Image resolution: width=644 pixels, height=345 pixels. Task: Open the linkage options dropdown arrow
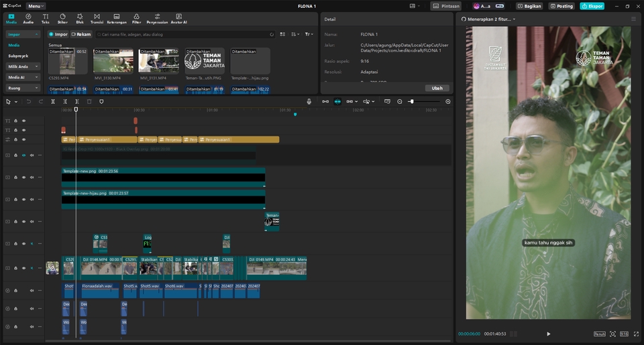(356, 102)
